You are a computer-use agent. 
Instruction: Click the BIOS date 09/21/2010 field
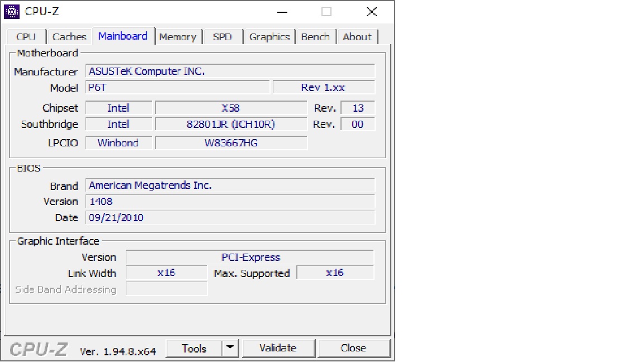point(230,217)
